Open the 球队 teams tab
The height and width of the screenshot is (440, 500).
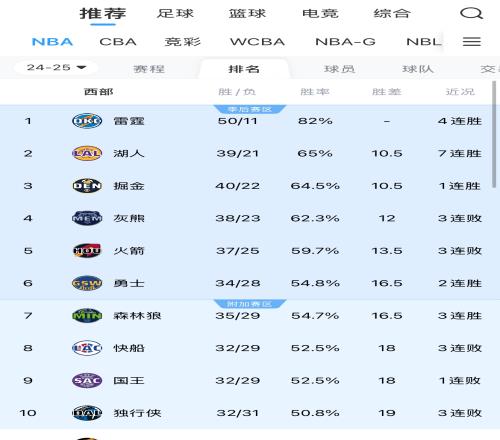pos(418,69)
